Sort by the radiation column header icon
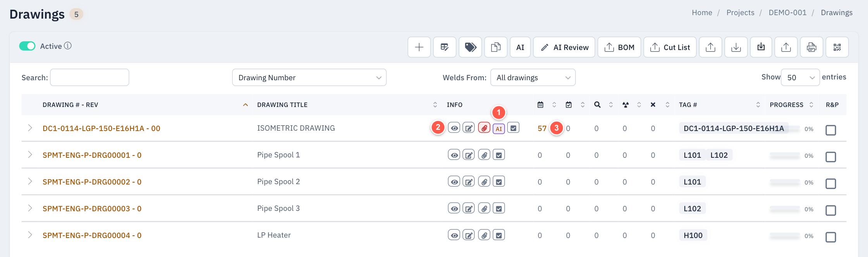Viewport: 868px width, 257px height. pos(626,105)
